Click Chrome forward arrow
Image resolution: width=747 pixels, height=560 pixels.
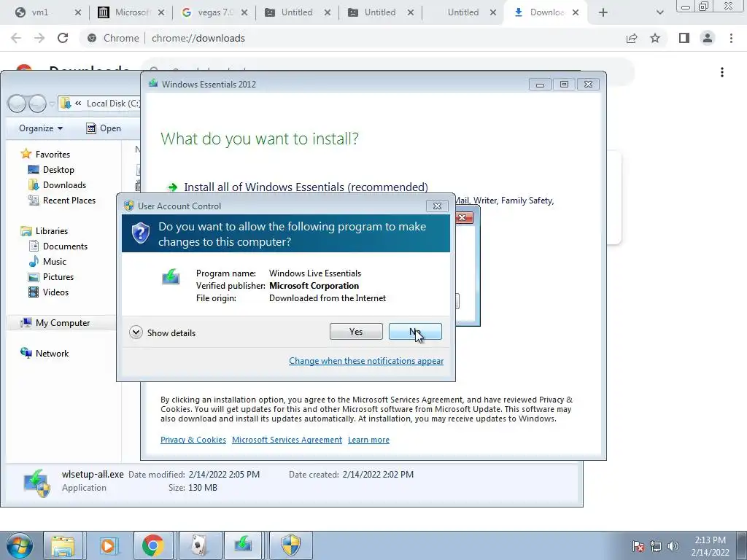pyautogui.click(x=39, y=38)
